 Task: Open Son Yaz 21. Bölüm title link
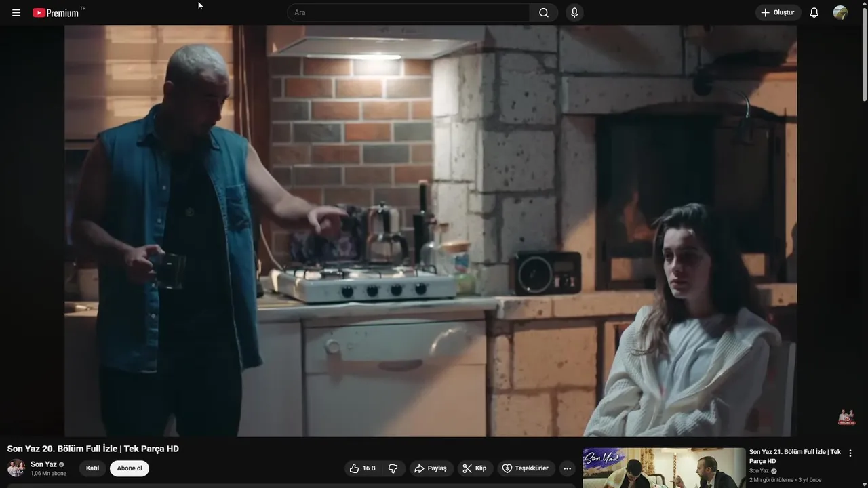tap(795, 456)
